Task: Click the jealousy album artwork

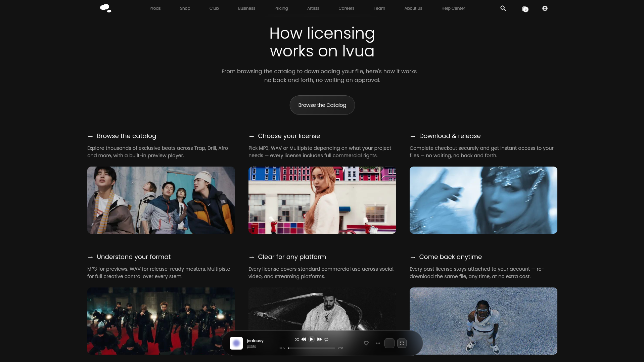Action: click(236, 343)
